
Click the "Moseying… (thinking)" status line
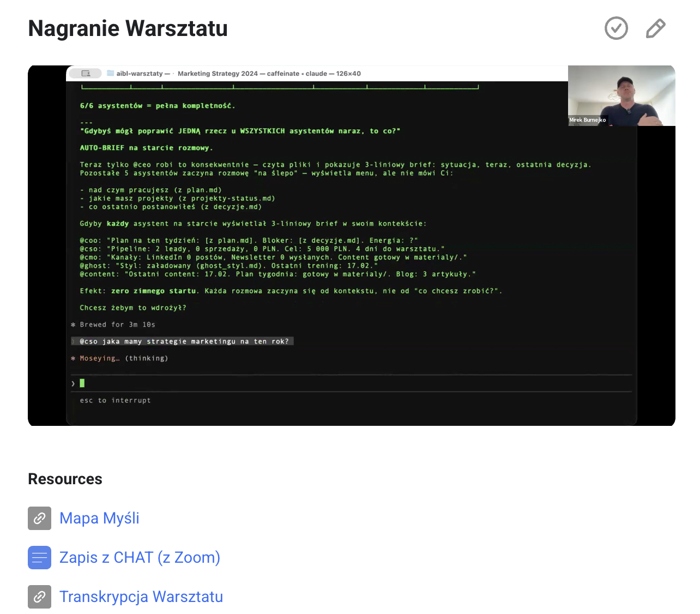(x=123, y=358)
